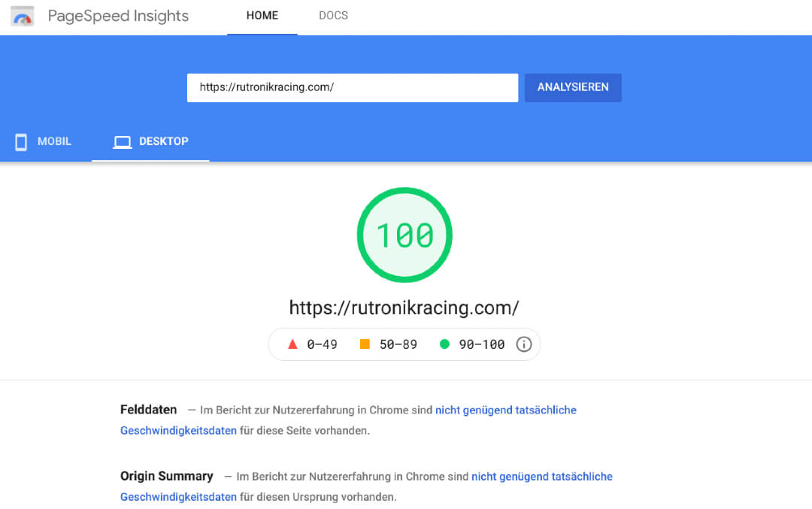Open the DOCS tab
Viewport: 812px width, 509px height.
334,16
